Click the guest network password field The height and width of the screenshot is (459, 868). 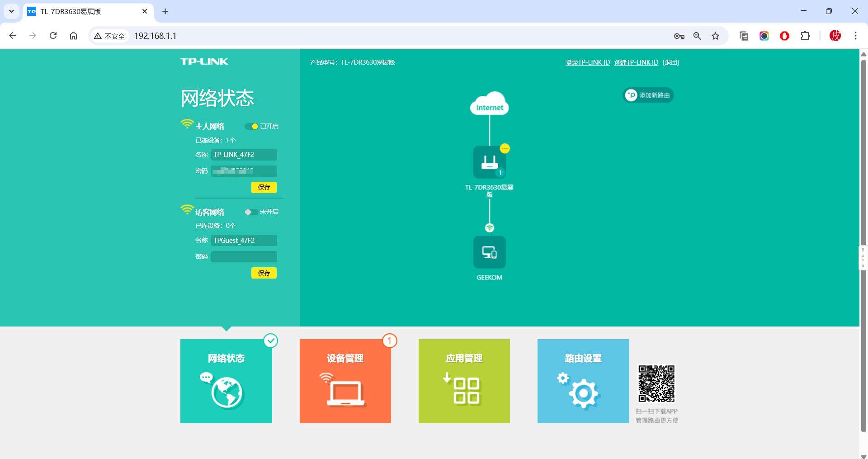244,256
